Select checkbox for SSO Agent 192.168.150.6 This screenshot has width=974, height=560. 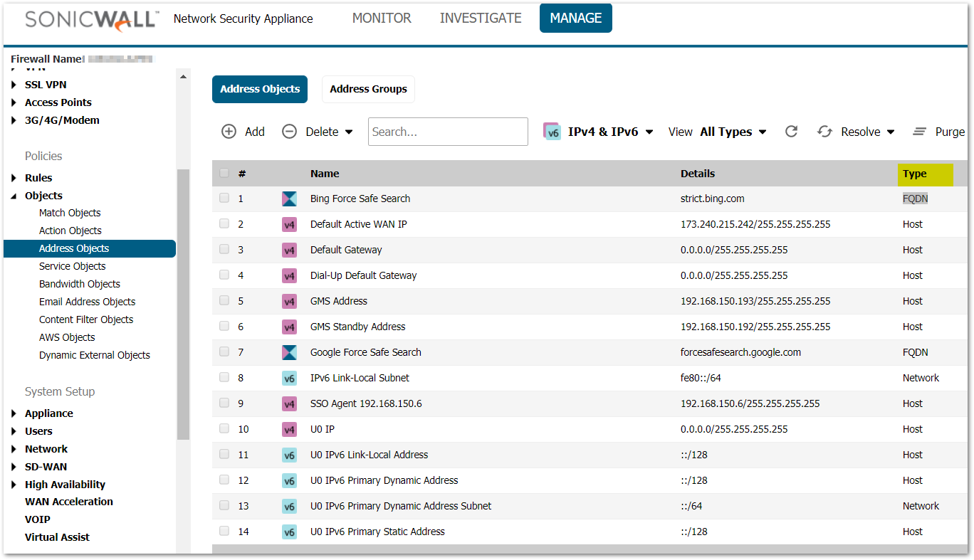click(x=224, y=403)
